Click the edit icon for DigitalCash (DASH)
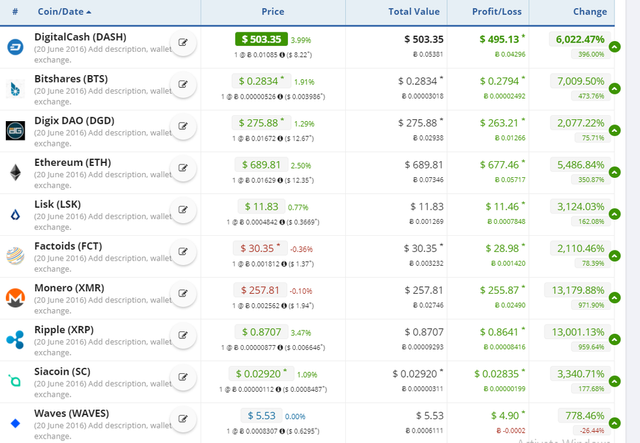 pyautogui.click(x=183, y=42)
